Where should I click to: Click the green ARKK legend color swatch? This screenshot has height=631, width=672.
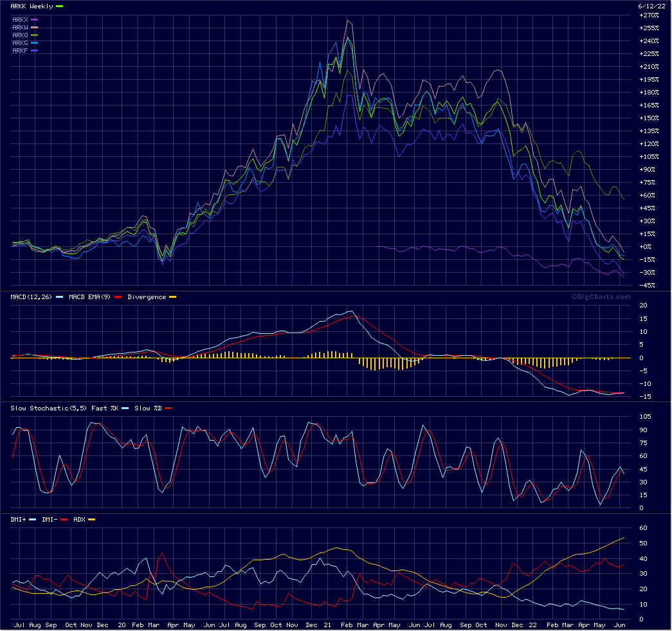click(60, 6)
